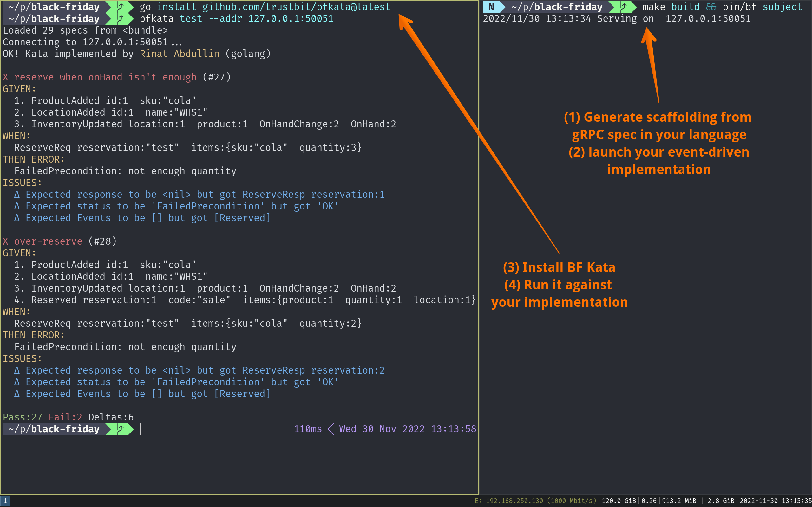Click the network IP 192.168.250.130 status item
Screen dimensions: 812x507
click(x=514, y=501)
